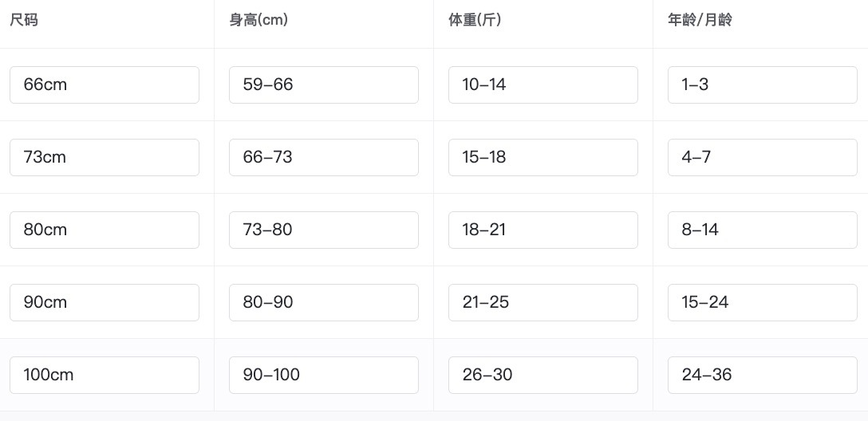Click the 66cm size input field
Viewport: 868px width, 421px height.
[104, 85]
